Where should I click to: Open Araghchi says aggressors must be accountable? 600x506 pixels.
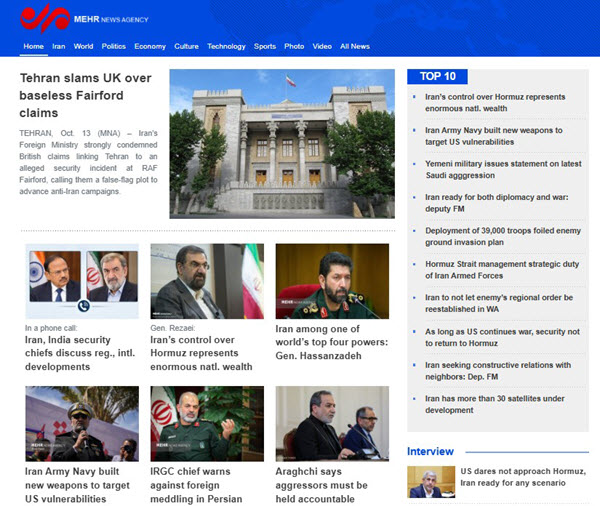321,485
